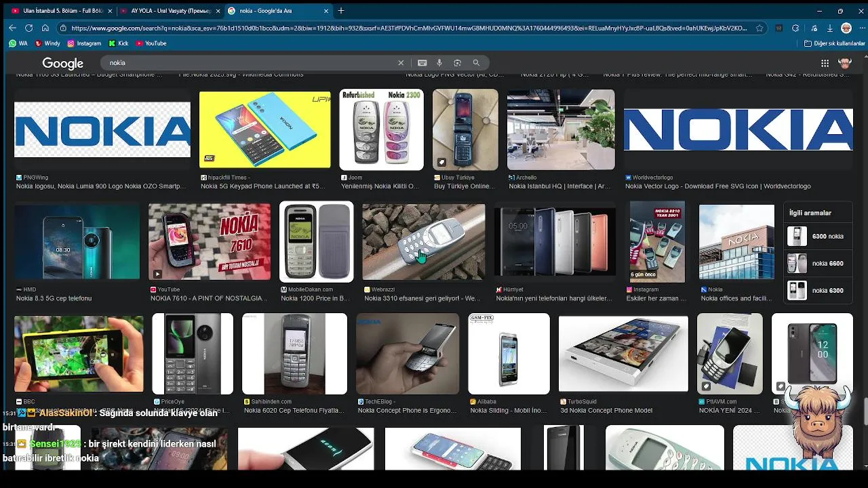868x488 pixels.
Task: Open YouTube bookmark
Action: pyautogui.click(x=151, y=43)
